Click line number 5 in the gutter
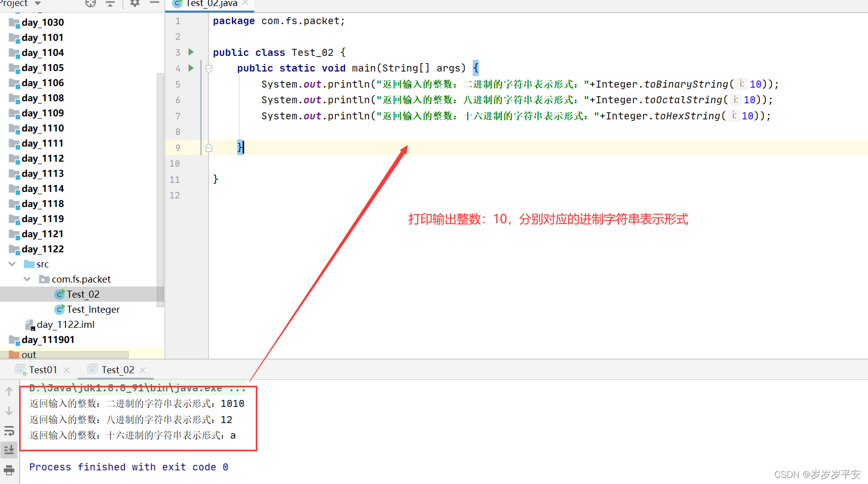Viewport: 868px width, 484px height. [178, 84]
